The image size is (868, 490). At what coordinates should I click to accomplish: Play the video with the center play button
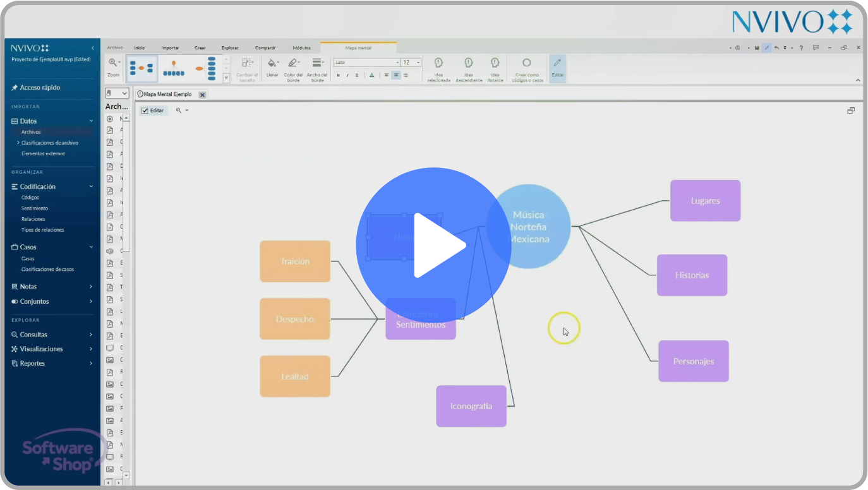(x=433, y=244)
